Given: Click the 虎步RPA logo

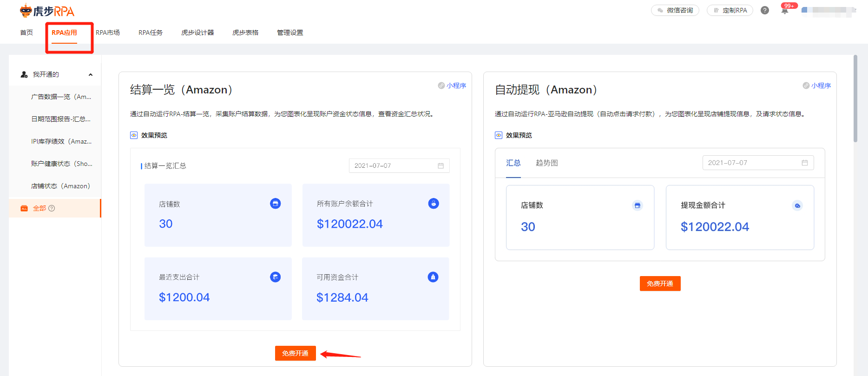Looking at the screenshot, I should coord(47,11).
